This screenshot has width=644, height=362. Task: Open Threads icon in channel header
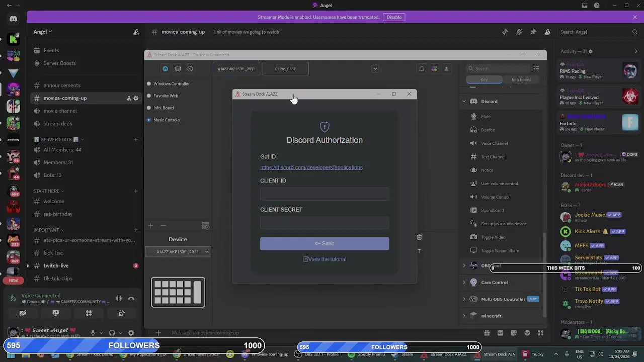pos(505,32)
